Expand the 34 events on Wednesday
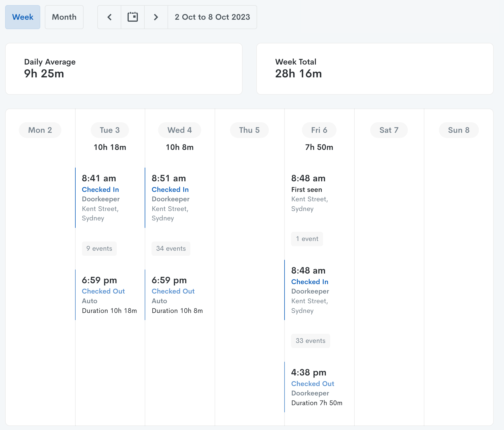This screenshot has width=504, height=430. coord(171,249)
